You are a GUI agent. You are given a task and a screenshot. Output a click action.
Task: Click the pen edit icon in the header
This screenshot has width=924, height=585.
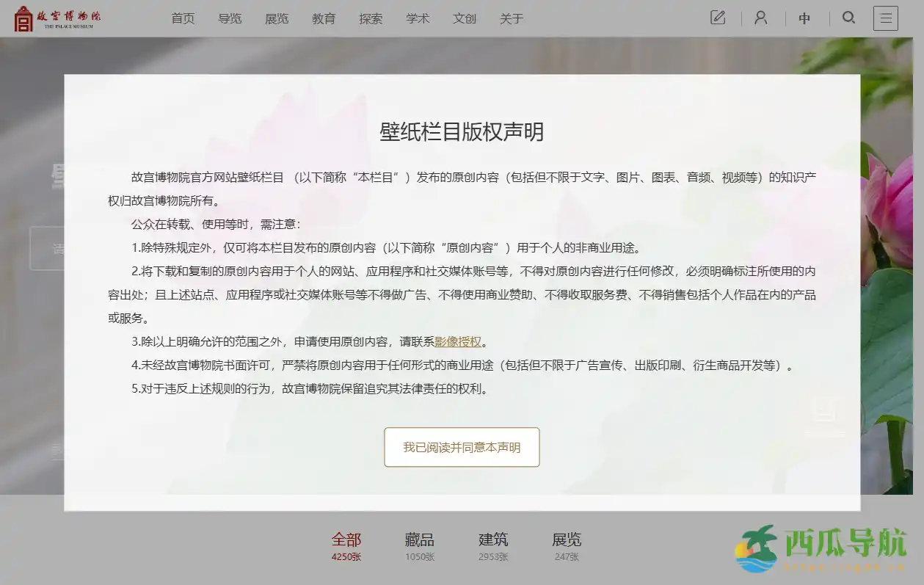click(x=718, y=18)
